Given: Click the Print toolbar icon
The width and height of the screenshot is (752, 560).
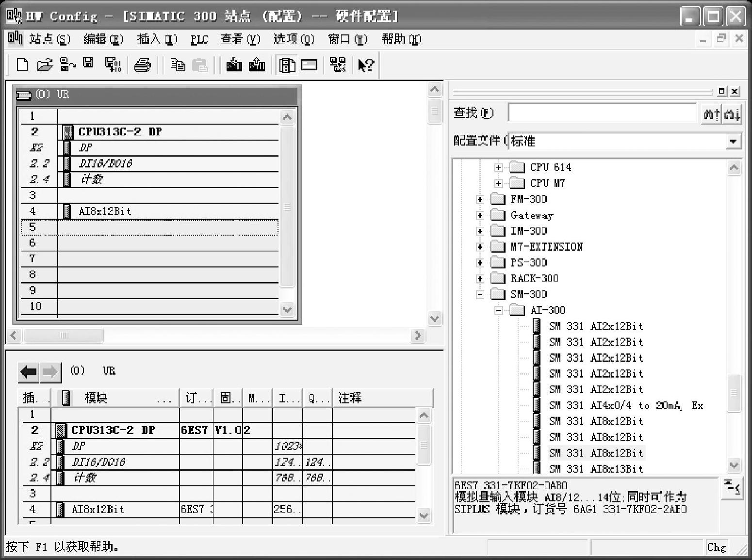Looking at the screenshot, I should (x=142, y=64).
